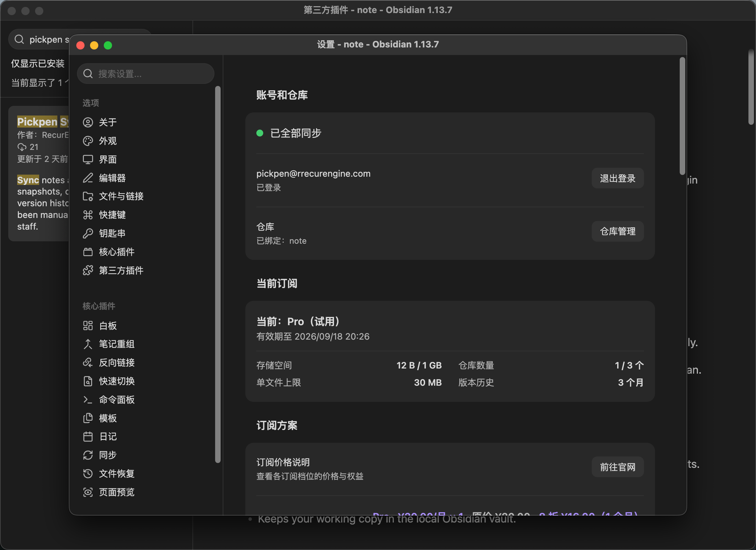Click the settings content pane scrollbar
The height and width of the screenshot is (550, 756).
point(682,116)
